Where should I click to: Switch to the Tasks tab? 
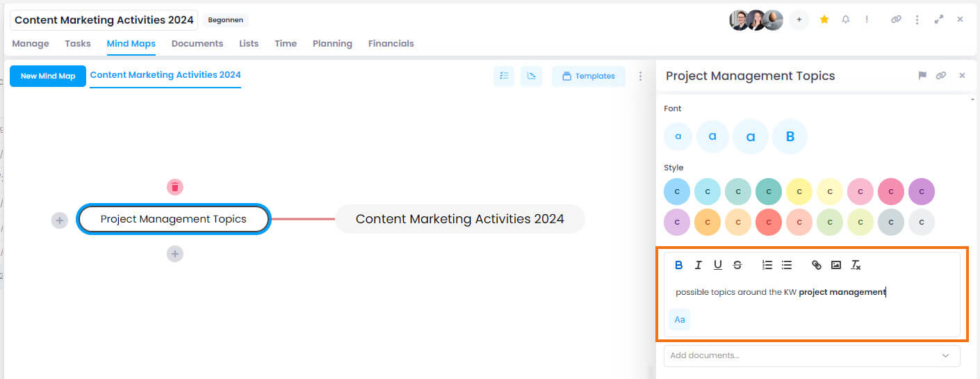(78, 43)
